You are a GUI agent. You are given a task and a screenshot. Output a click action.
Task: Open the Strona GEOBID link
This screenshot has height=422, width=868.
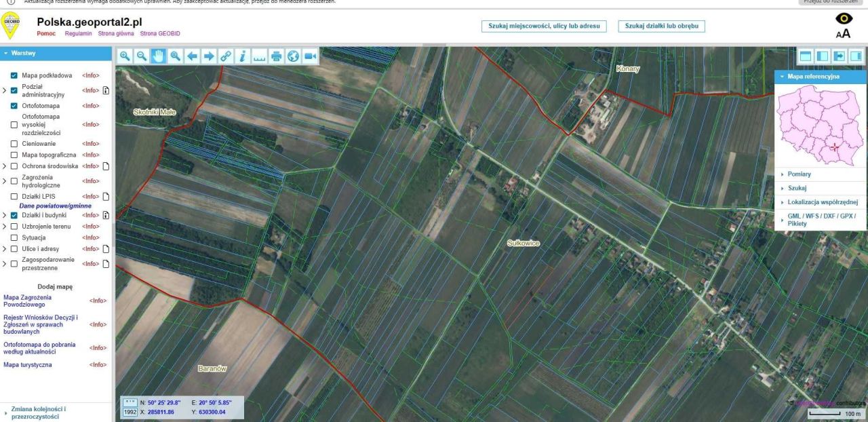coord(159,33)
